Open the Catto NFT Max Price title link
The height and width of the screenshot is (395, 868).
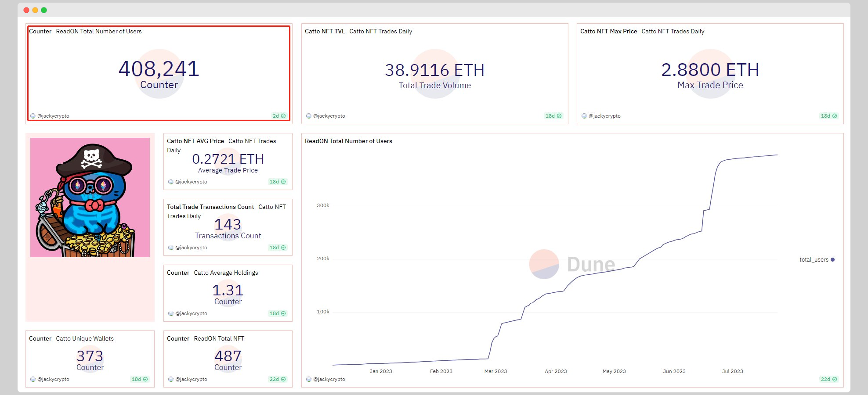coord(608,31)
